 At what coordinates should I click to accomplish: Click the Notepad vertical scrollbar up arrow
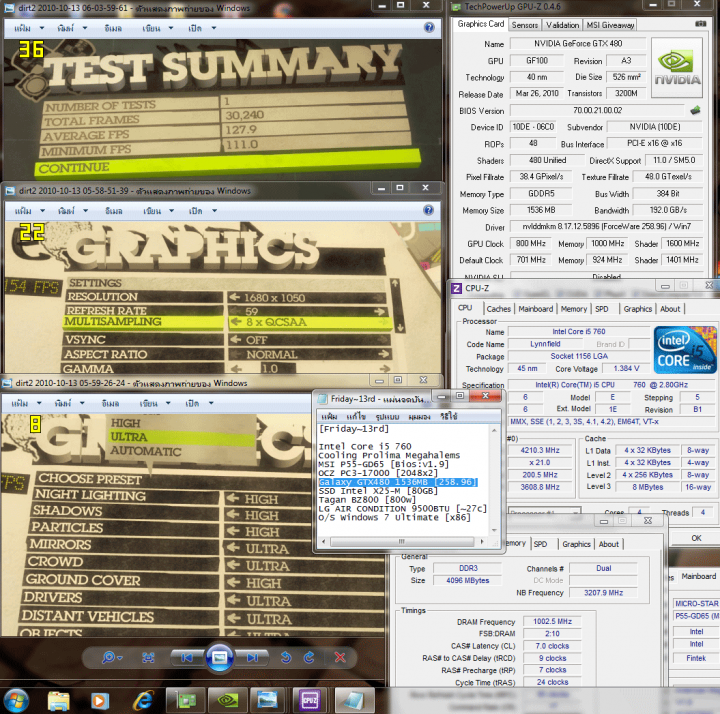(x=494, y=430)
